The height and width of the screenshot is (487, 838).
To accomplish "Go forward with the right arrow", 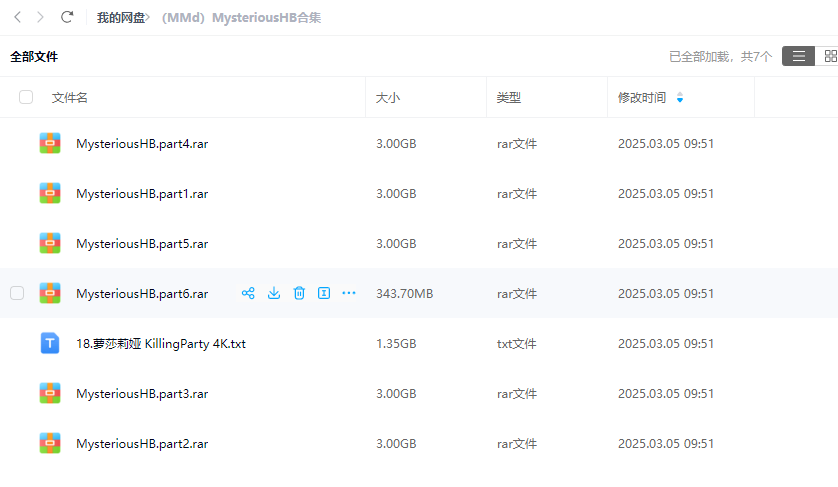I will tap(40, 17).
